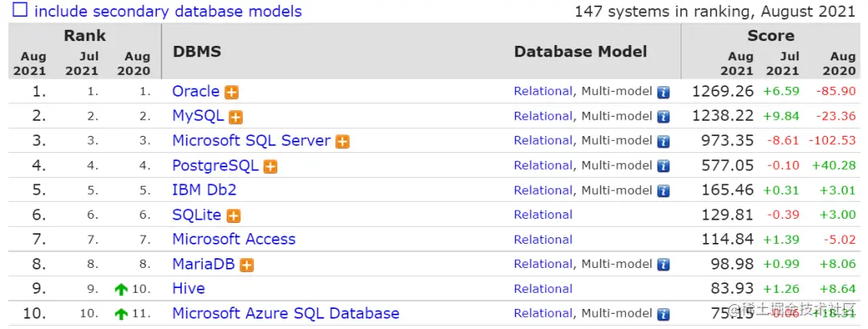This screenshot has width=868, height=329.
Task: Click the orange plus icon next to MySQL
Action: pyautogui.click(x=235, y=117)
